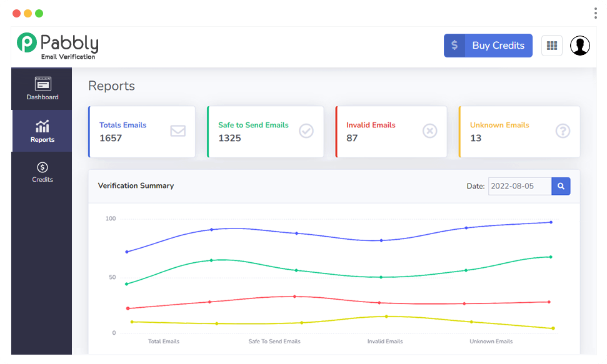Click the X circle icon on Invalid Emails card

coord(429,131)
